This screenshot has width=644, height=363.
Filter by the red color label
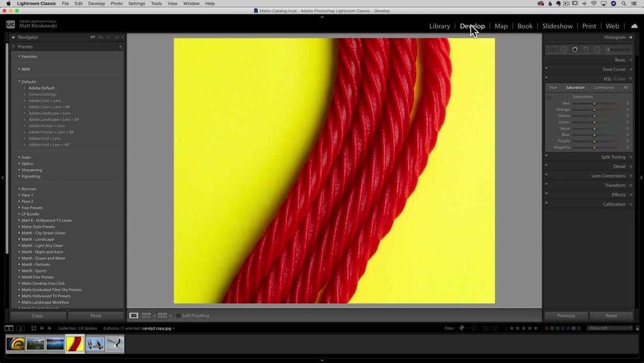(547, 328)
